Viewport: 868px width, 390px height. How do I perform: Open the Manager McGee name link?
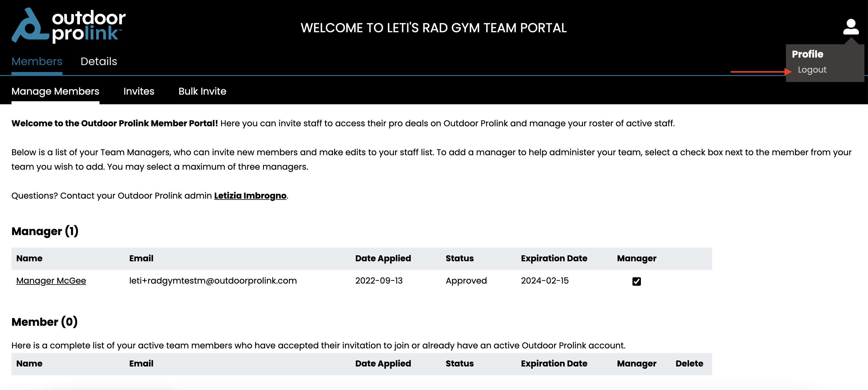tap(51, 281)
